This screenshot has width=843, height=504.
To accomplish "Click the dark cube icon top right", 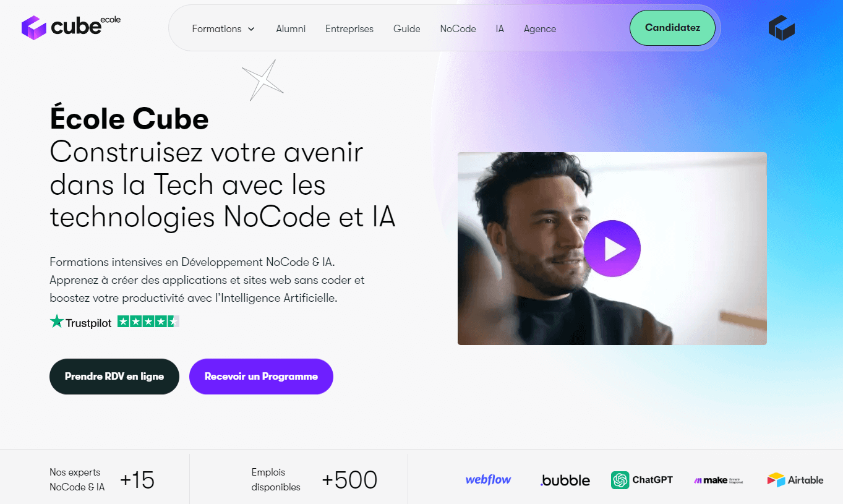I will tap(781, 28).
